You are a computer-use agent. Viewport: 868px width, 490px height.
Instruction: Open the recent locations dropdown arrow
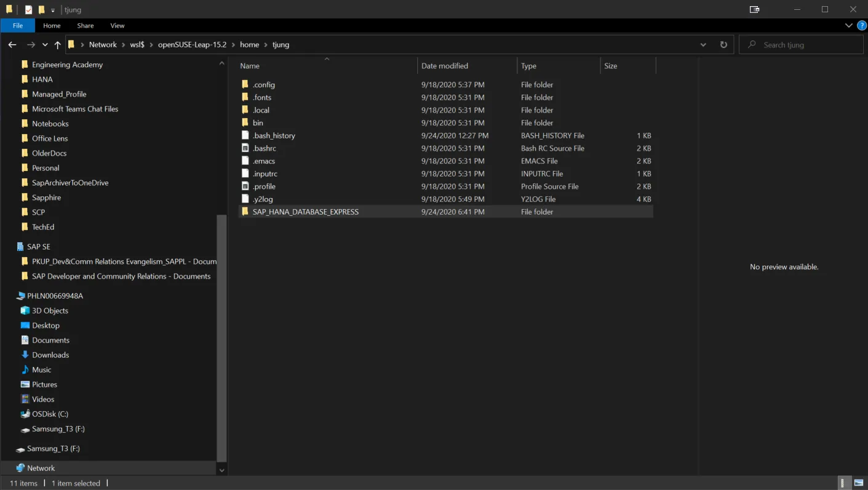click(x=45, y=45)
